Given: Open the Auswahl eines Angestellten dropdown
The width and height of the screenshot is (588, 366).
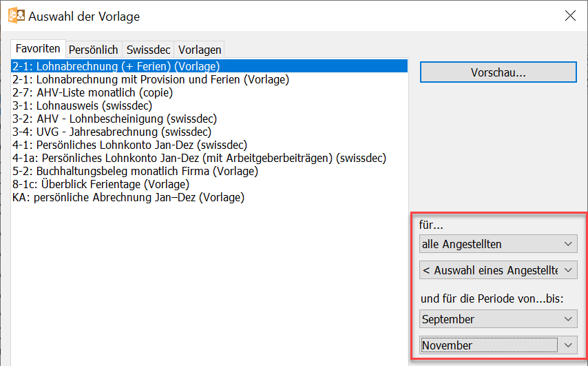Looking at the screenshot, I should click(x=498, y=270).
